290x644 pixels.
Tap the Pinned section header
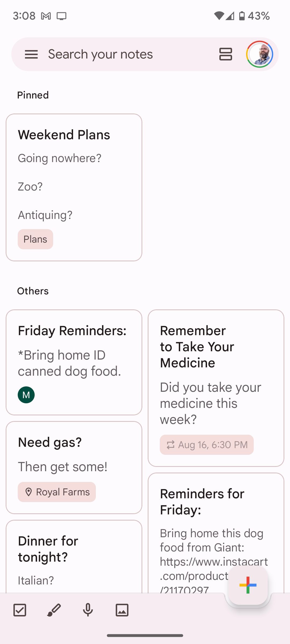click(33, 95)
